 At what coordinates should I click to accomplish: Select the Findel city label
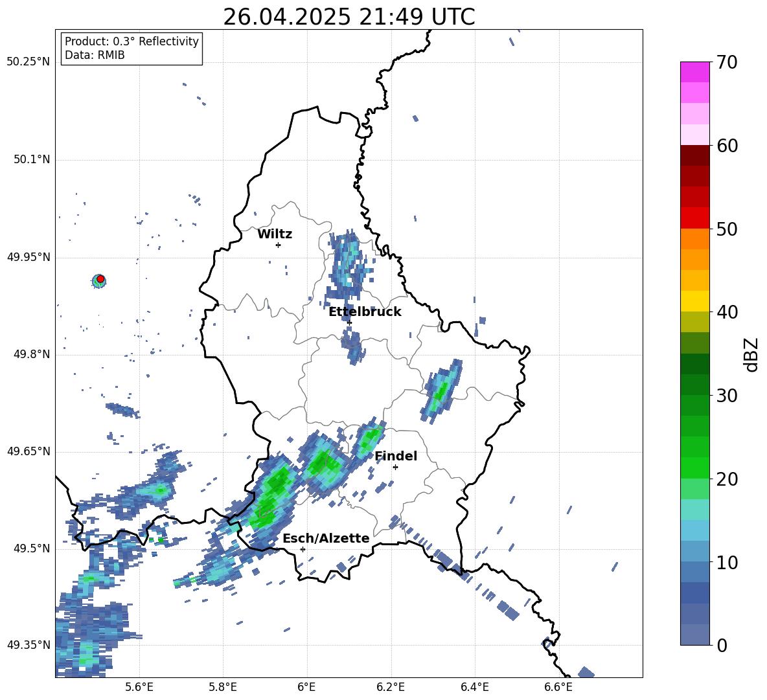tap(396, 456)
